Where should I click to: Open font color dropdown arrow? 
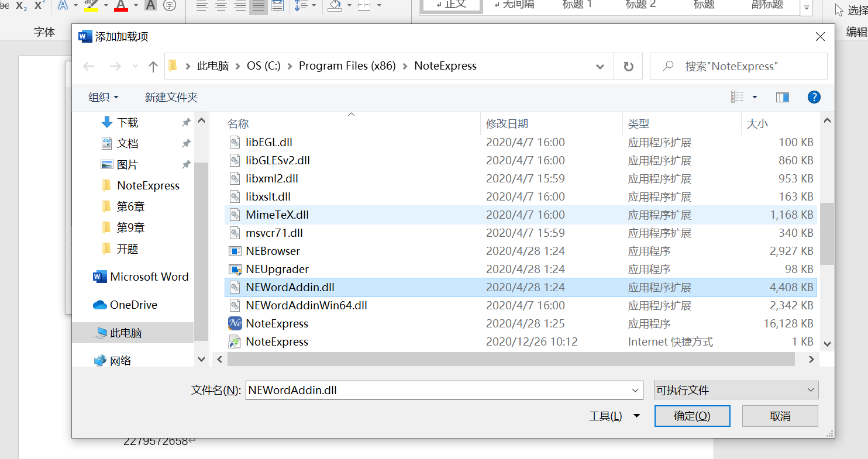136,5
